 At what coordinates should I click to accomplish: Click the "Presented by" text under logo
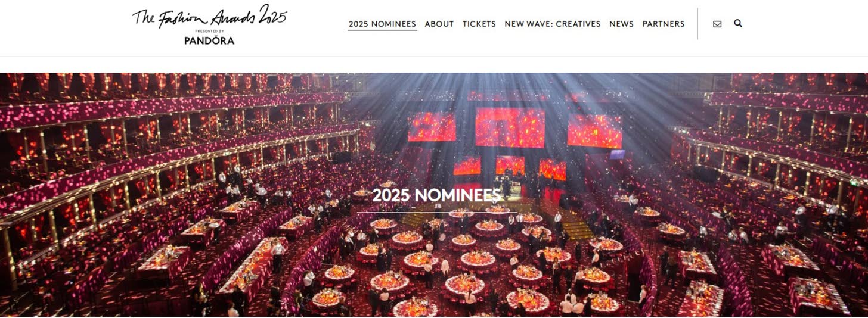tap(209, 31)
